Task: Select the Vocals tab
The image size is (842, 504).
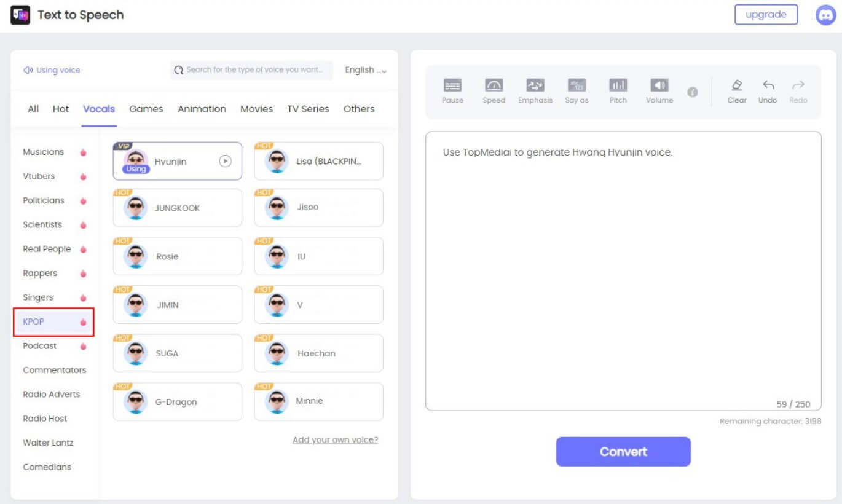Action: [x=99, y=109]
